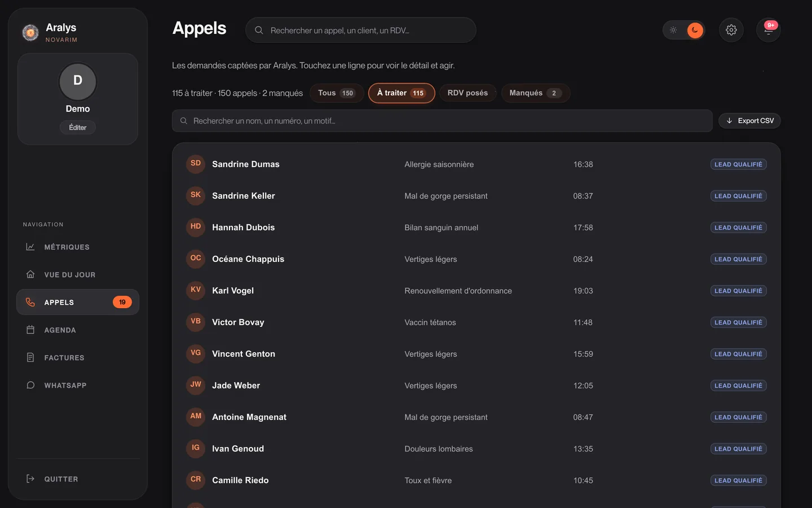Click the Appels page title
Viewport: 812px width, 508px height.
point(200,29)
